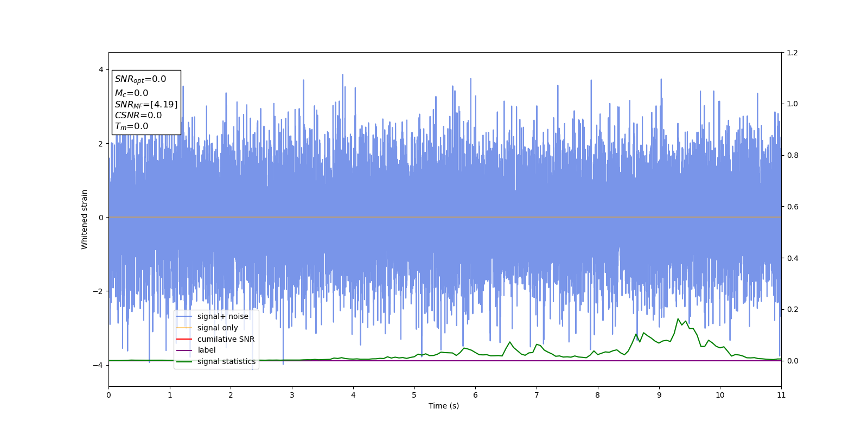
Task: Click the left y-axis tick label −2
Action: (98, 291)
